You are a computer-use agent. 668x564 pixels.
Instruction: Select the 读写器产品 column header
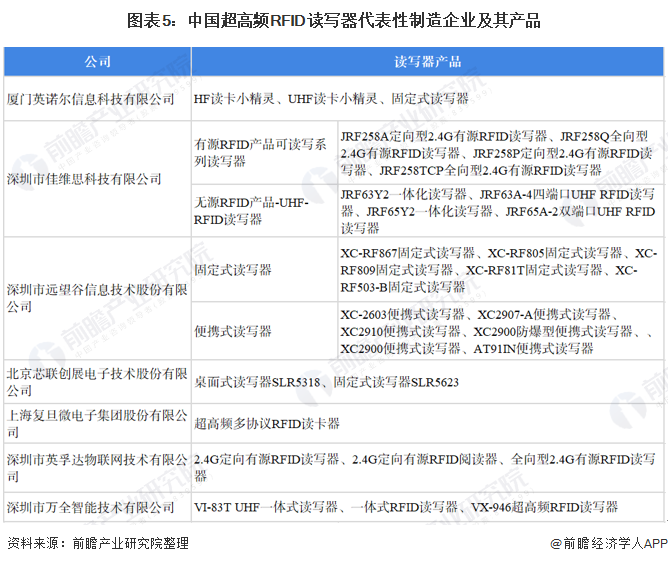coord(428,62)
